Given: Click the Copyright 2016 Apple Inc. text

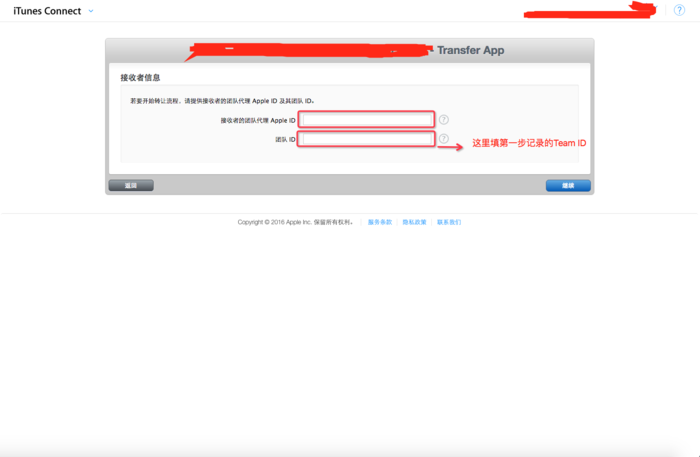Looking at the screenshot, I should pyautogui.click(x=295, y=222).
